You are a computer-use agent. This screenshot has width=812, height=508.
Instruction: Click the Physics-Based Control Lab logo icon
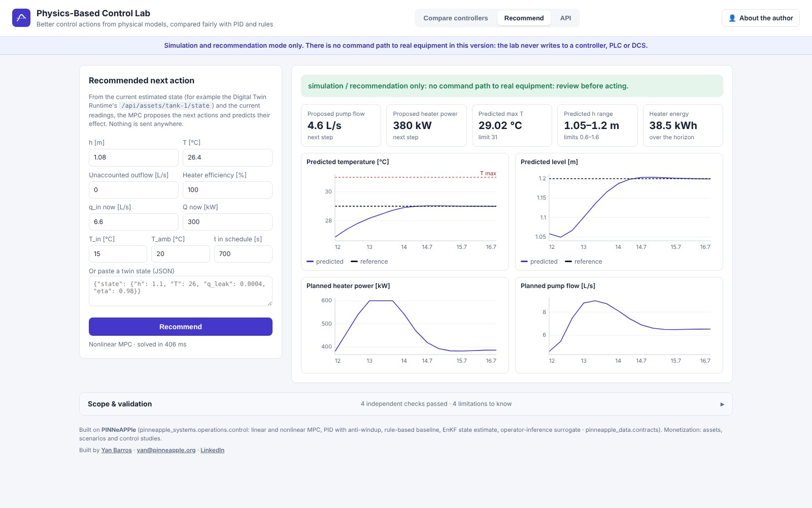21,18
